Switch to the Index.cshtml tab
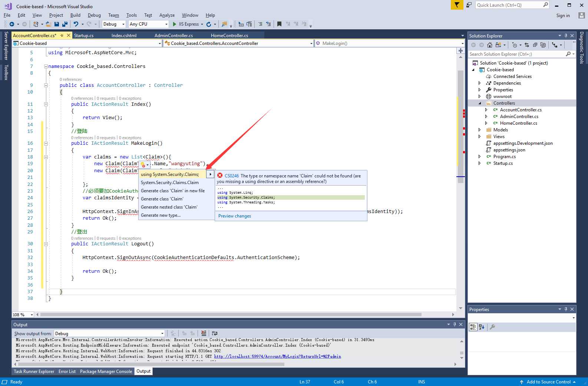588x386 pixels. (x=124, y=36)
